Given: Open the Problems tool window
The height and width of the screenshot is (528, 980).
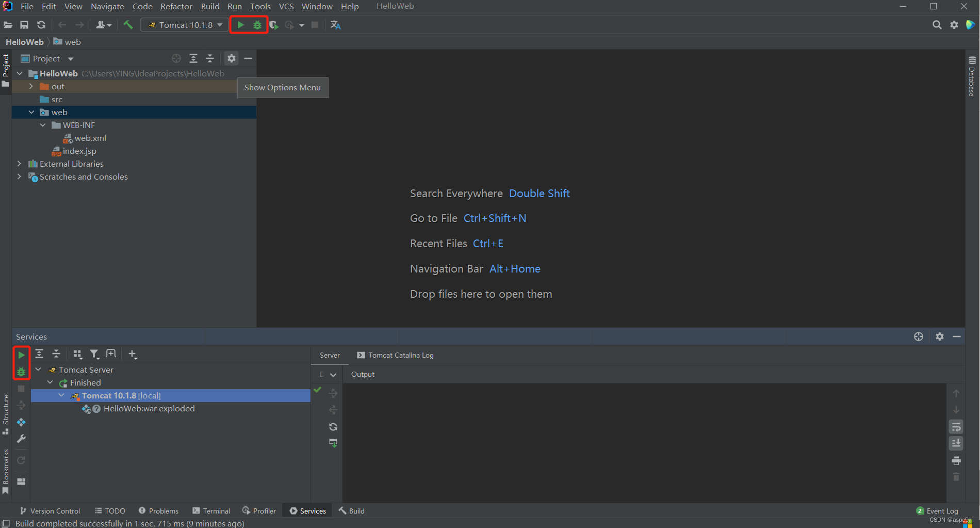Looking at the screenshot, I should 158,511.
